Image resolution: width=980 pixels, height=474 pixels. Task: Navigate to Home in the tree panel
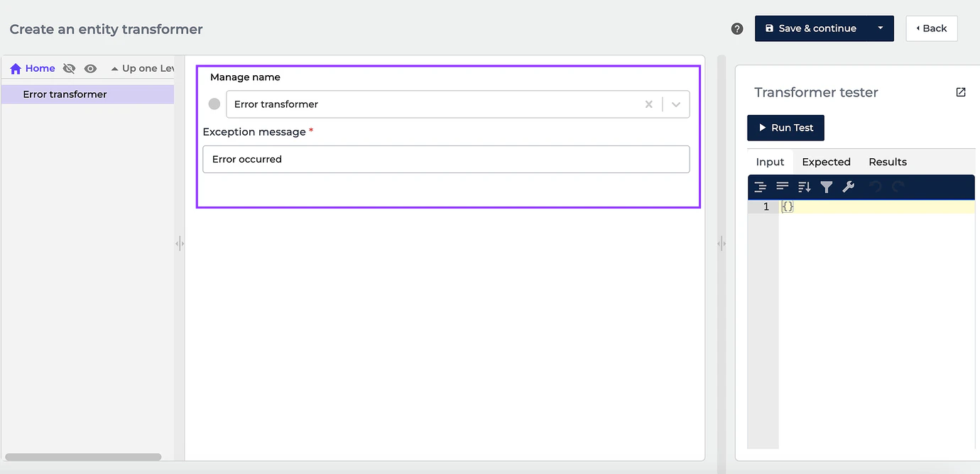33,69
